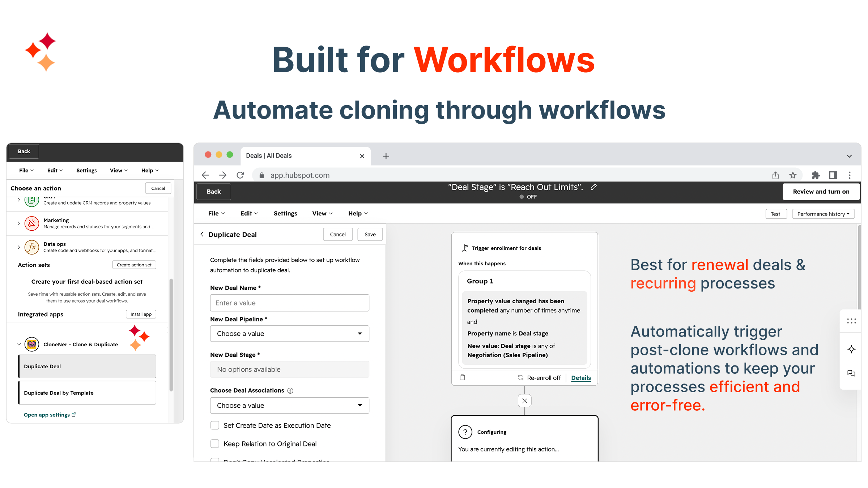This screenshot has width=868, height=488.
Task: Click Create action set button
Action: (x=134, y=265)
